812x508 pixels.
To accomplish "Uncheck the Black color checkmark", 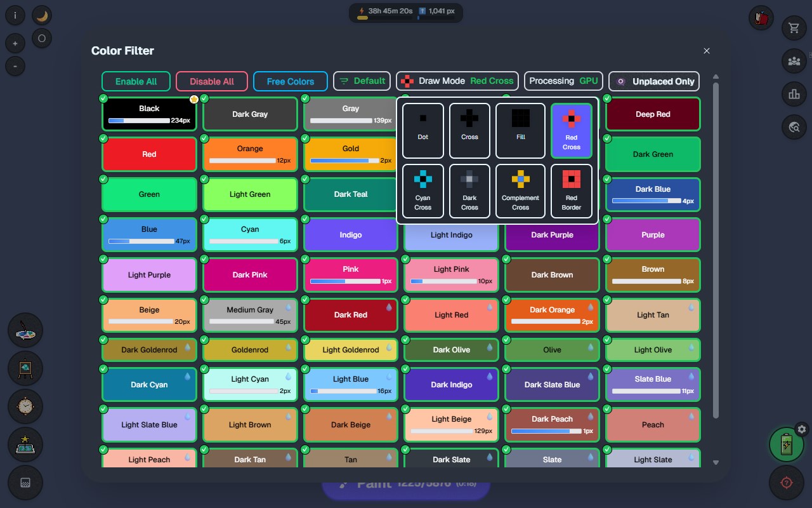I will tap(103, 98).
